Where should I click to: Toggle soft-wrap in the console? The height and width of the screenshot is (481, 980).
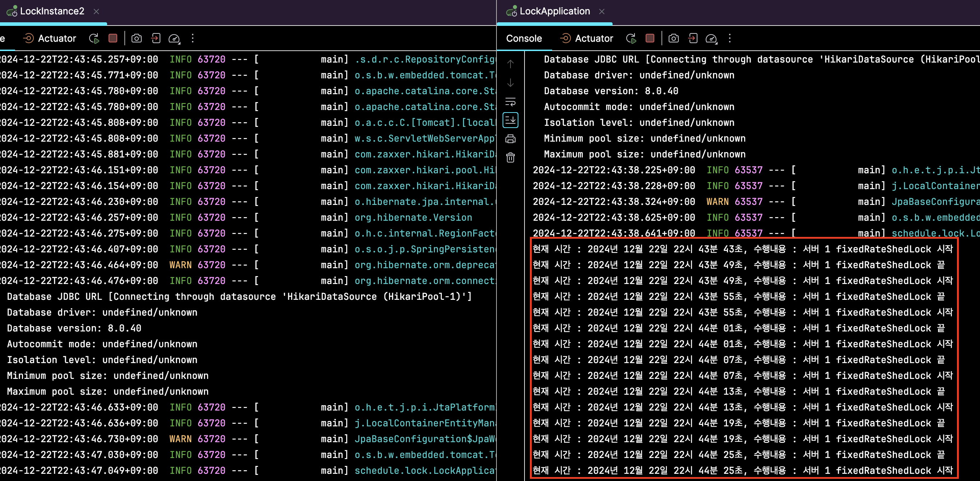point(510,102)
